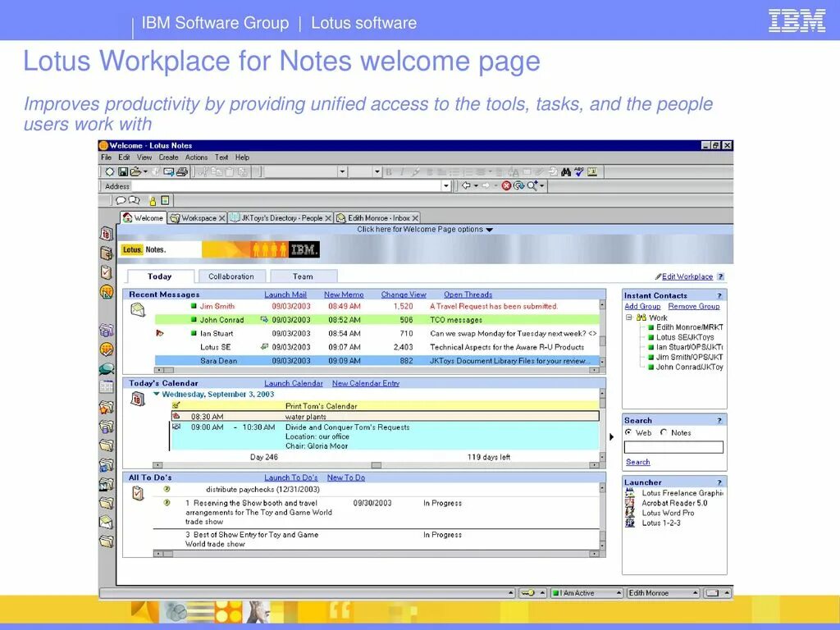Click the Go Back arrow icon
840x630 pixels.
pyautogui.click(x=466, y=186)
